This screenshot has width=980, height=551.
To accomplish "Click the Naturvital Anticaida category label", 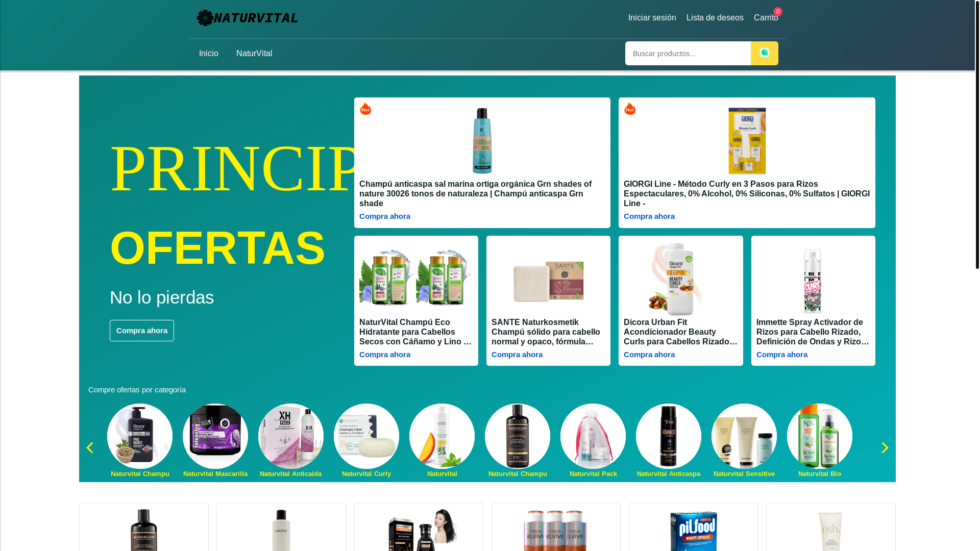I will 291,474.
